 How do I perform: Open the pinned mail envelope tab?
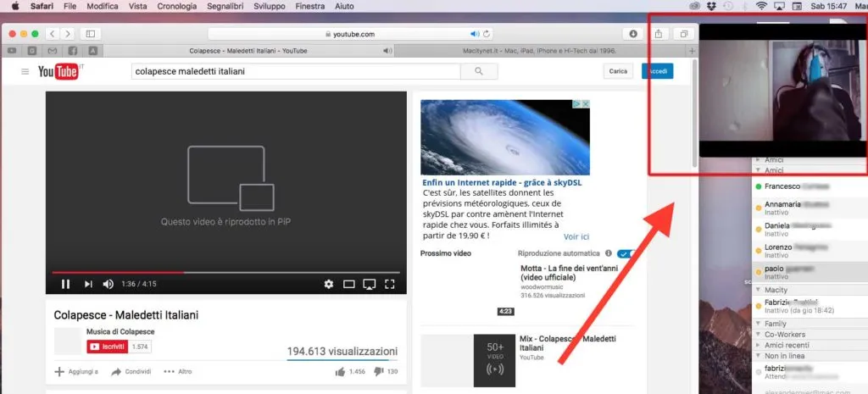point(52,51)
